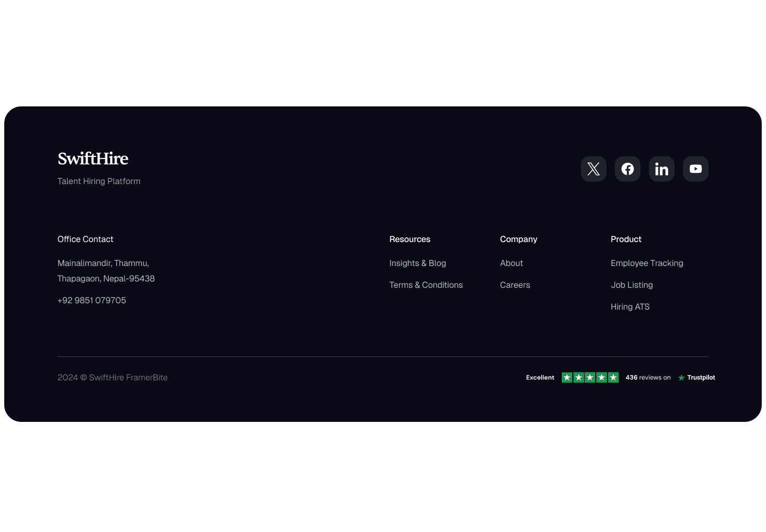Open the X (Twitter) social icon
The width and height of the screenshot is (766, 532).
click(x=594, y=169)
